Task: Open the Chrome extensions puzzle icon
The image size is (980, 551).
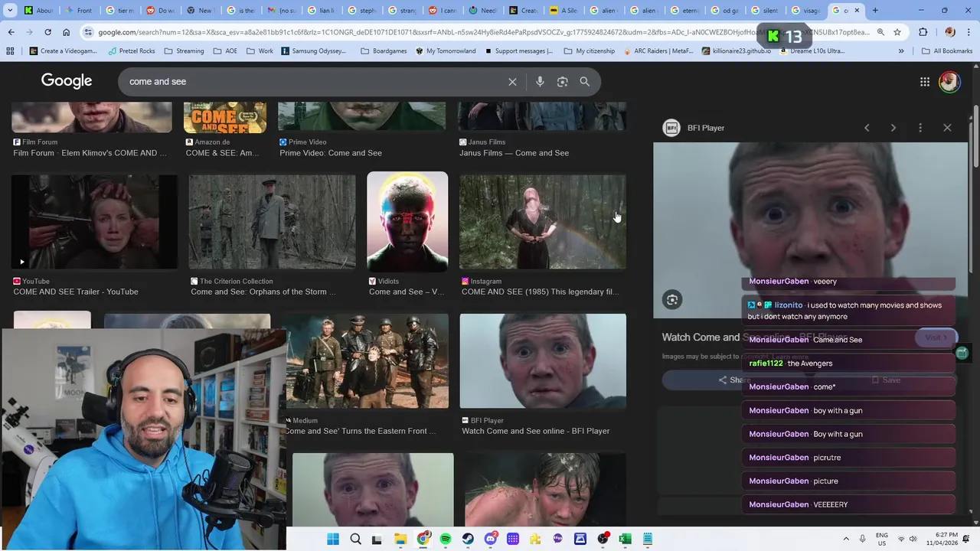Action: tap(923, 32)
